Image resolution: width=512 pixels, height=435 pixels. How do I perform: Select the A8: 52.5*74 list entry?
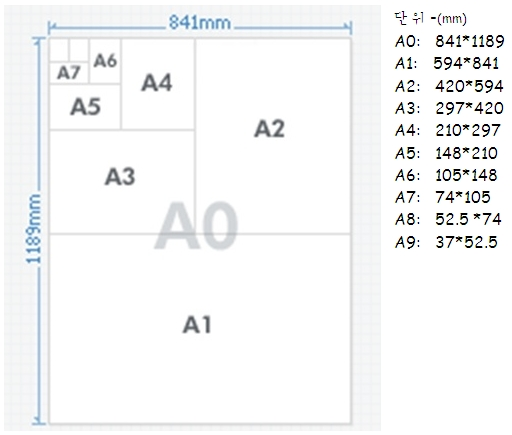click(448, 219)
